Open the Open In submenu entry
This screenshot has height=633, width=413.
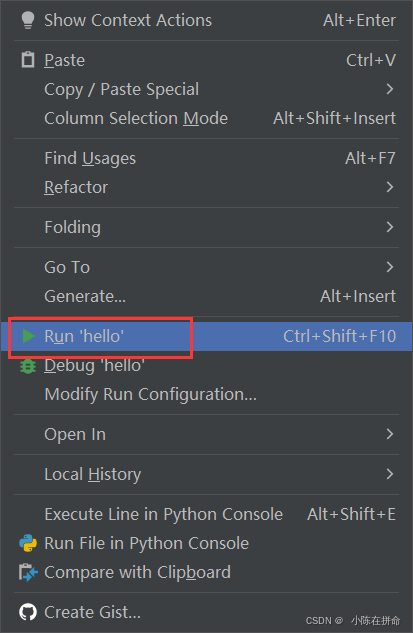pyautogui.click(x=207, y=434)
